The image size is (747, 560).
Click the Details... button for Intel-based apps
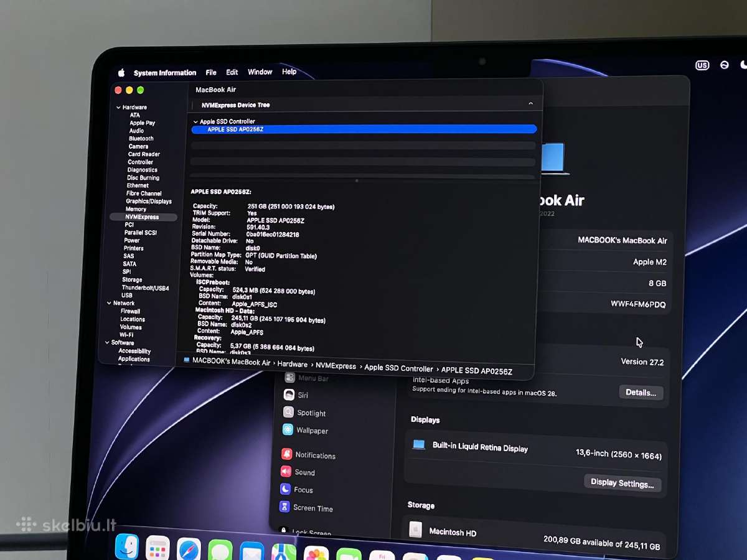641,393
